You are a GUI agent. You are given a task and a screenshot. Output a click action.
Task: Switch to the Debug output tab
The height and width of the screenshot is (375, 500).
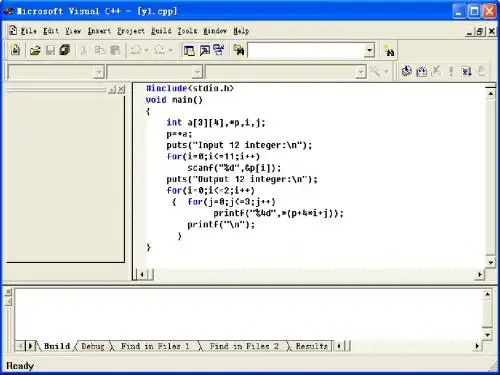93,346
